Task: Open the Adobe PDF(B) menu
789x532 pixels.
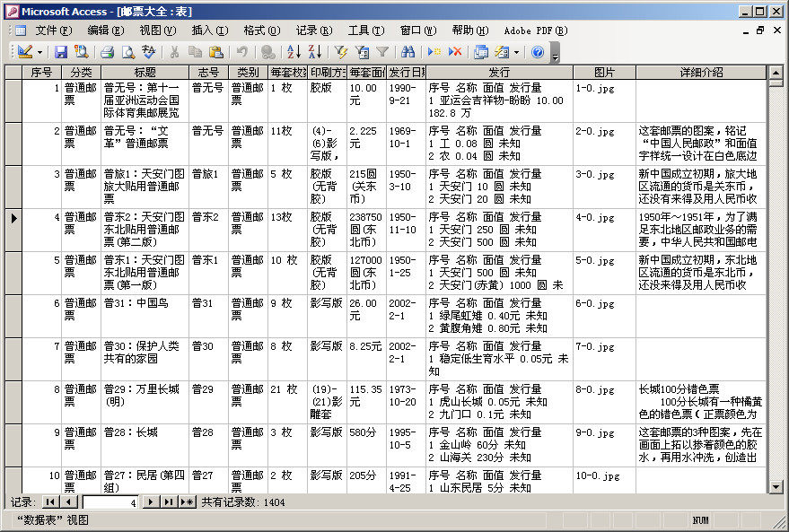Action: pyautogui.click(x=536, y=31)
